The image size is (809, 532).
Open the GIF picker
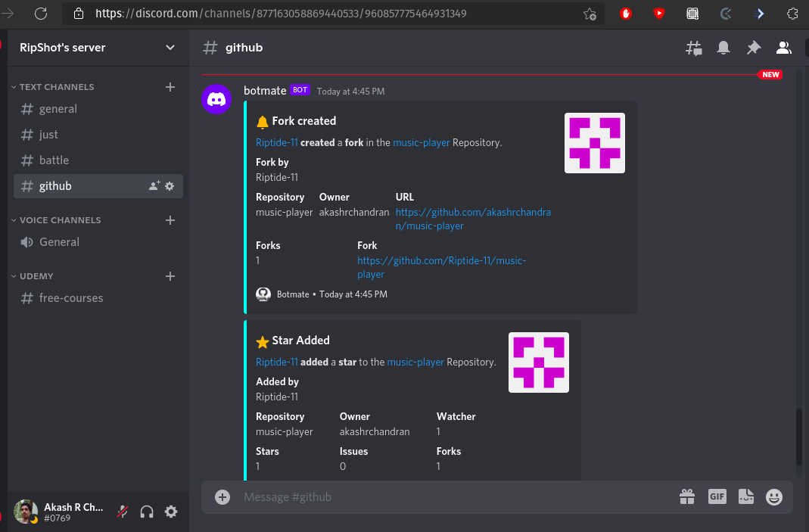coord(717,496)
